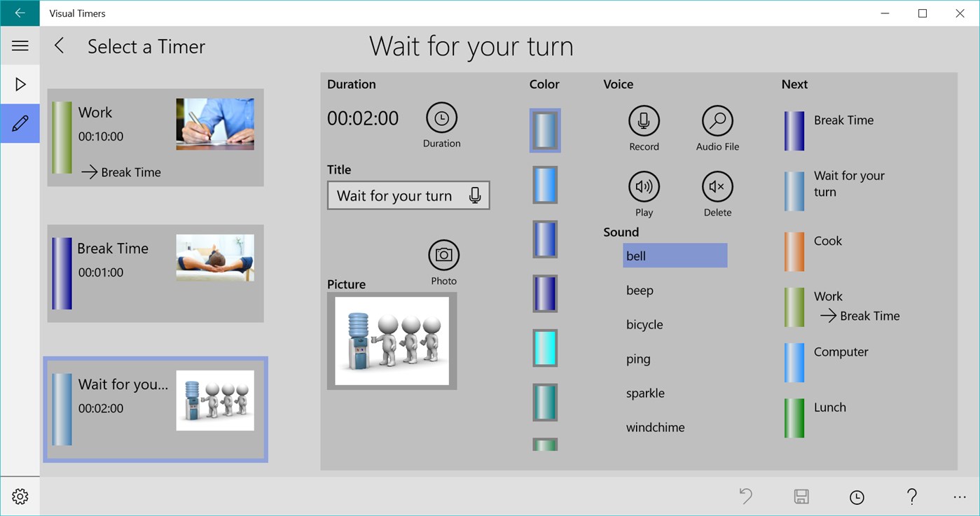Take a Photo for the timer picture

(x=443, y=256)
